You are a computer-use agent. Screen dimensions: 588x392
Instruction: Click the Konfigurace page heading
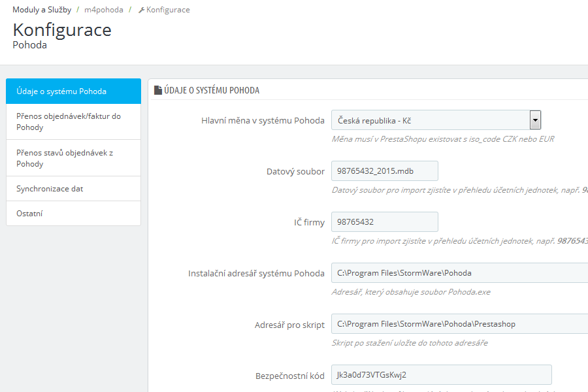point(62,30)
